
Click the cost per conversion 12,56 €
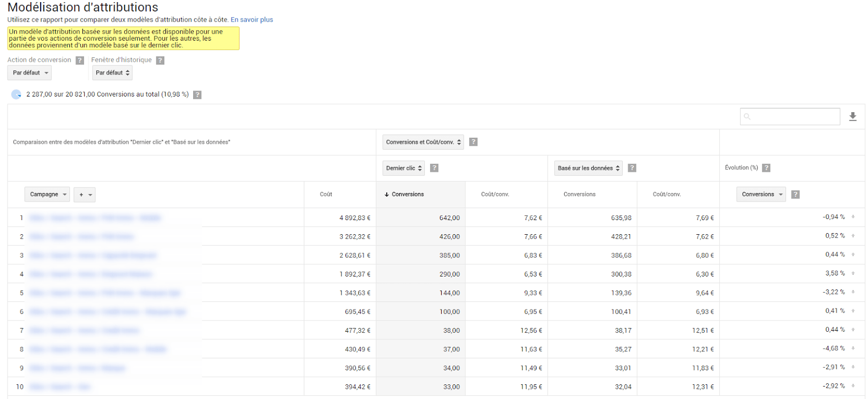coord(531,331)
